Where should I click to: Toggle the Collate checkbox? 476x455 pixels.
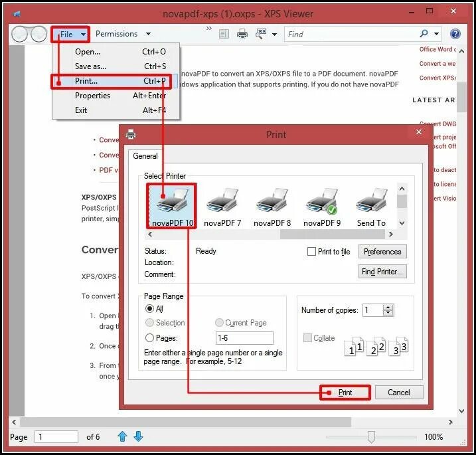point(307,338)
